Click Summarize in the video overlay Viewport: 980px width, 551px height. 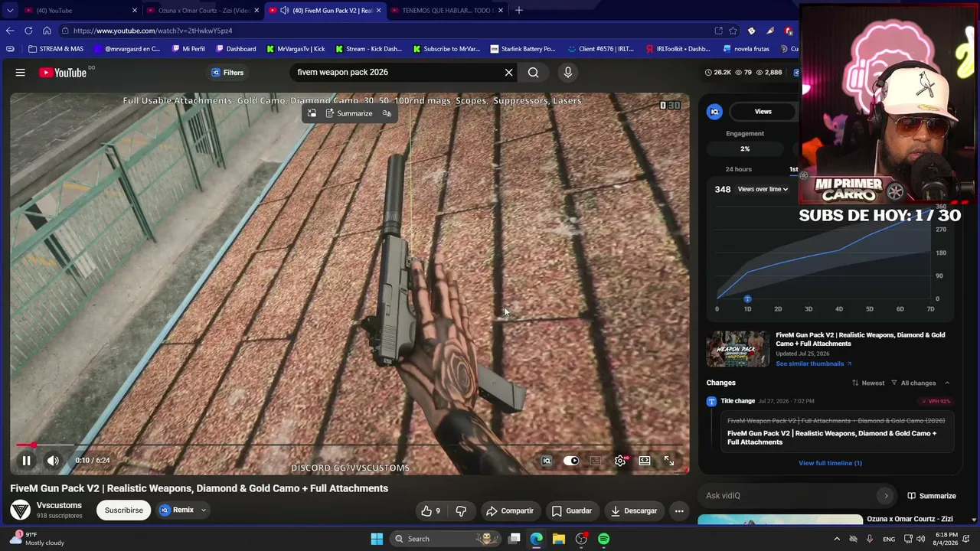coord(349,113)
